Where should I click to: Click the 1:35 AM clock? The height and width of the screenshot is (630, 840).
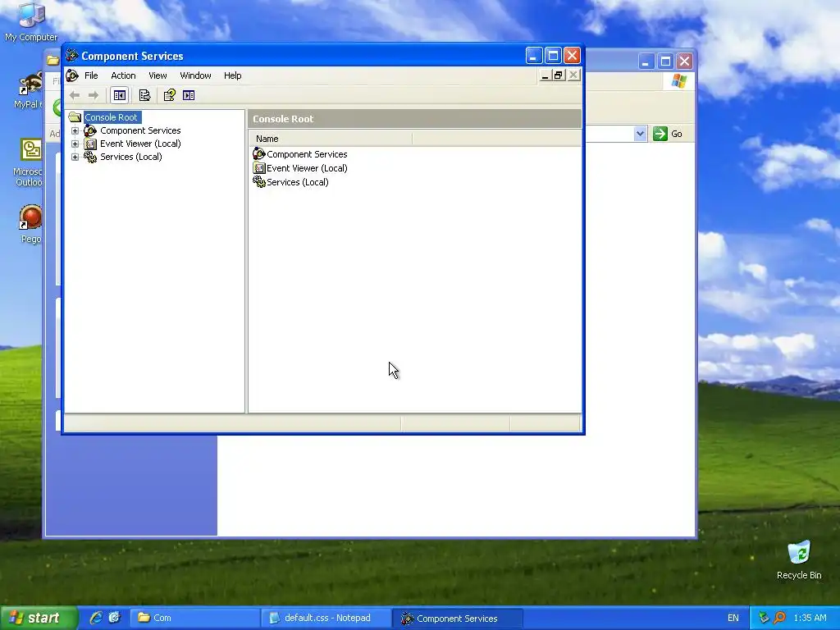click(x=810, y=618)
